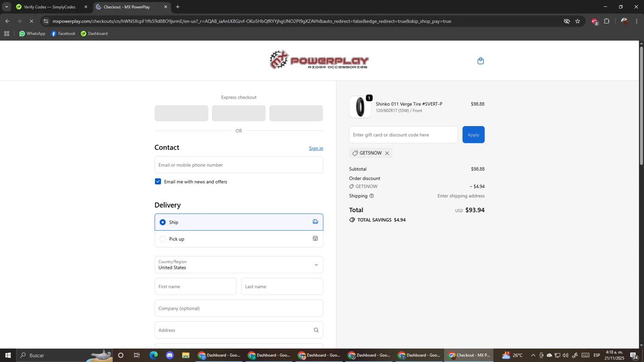Click the page vertical scrollbar
The height and width of the screenshot is (362, 644).
tap(641, 106)
